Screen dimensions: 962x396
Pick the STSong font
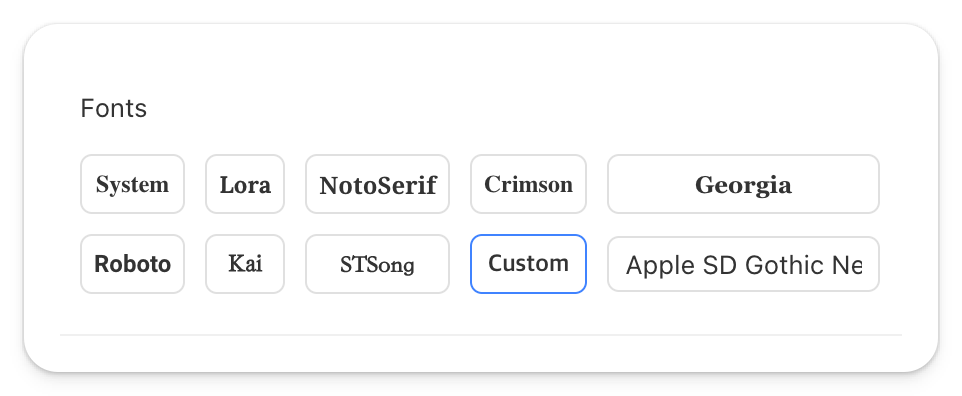click(x=377, y=264)
